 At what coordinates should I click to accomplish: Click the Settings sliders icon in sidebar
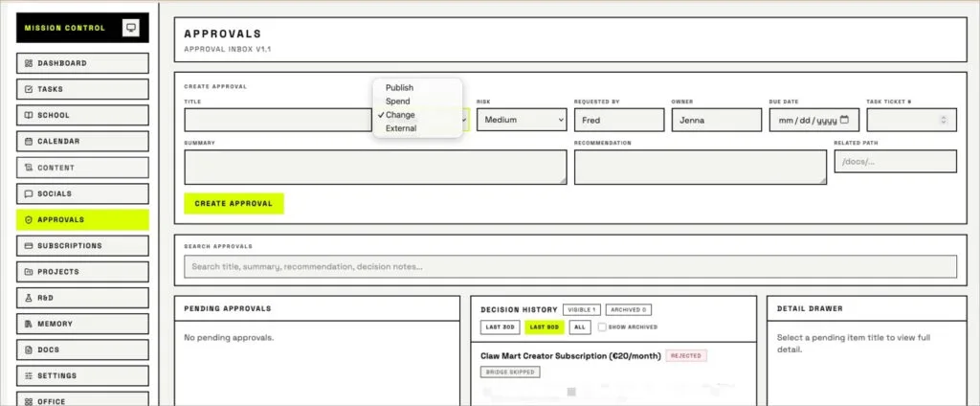(x=28, y=376)
